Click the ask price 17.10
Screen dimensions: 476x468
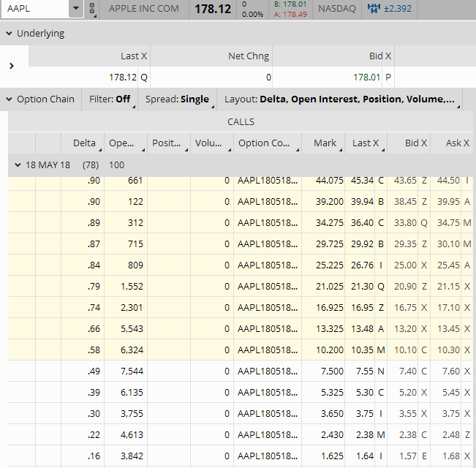[x=448, y=308]
